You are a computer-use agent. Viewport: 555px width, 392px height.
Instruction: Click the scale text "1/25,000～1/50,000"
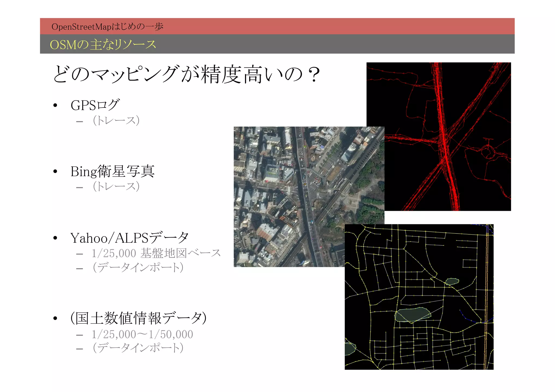coord(142,334)
